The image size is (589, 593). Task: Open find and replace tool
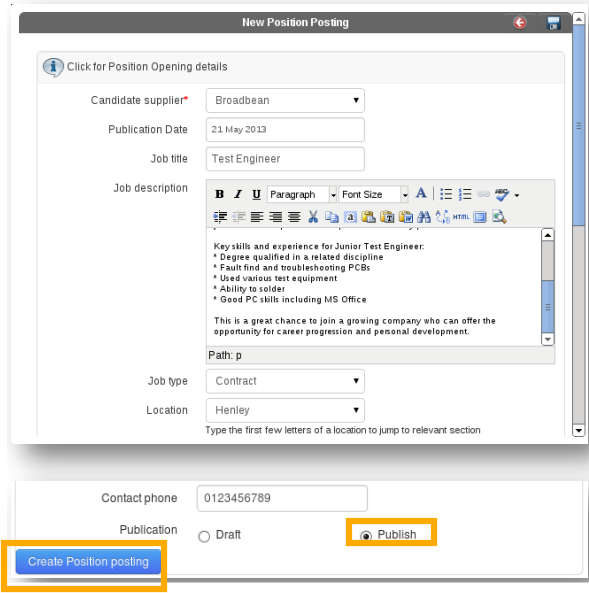pyautogui.click(x=443, y=217)
